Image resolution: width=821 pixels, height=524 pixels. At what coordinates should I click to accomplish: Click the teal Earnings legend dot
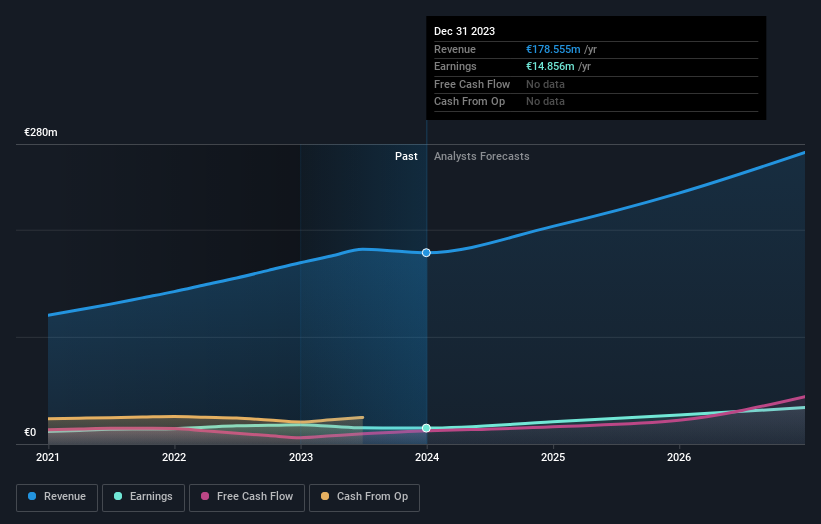[x=118, y=496]
